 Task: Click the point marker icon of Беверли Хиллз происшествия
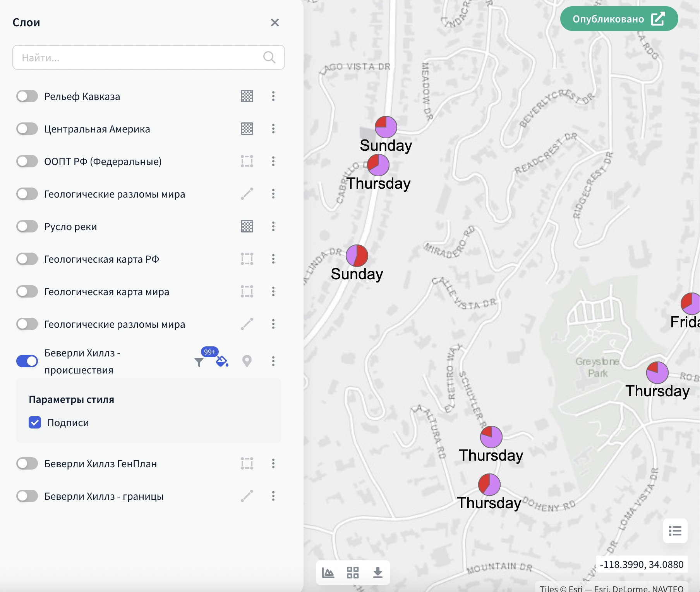(247, 361)
